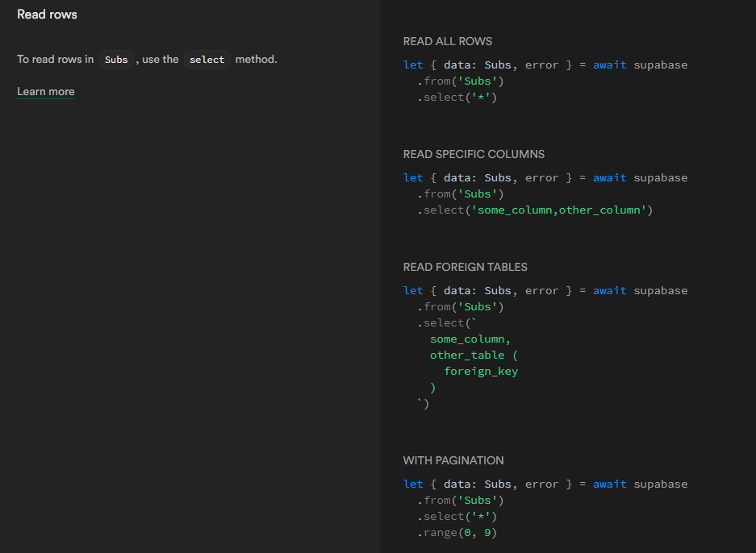This screenshot has height=553, width=756.
Task: Select the READ ALL ROWS heading
Action: coord(447,41)
